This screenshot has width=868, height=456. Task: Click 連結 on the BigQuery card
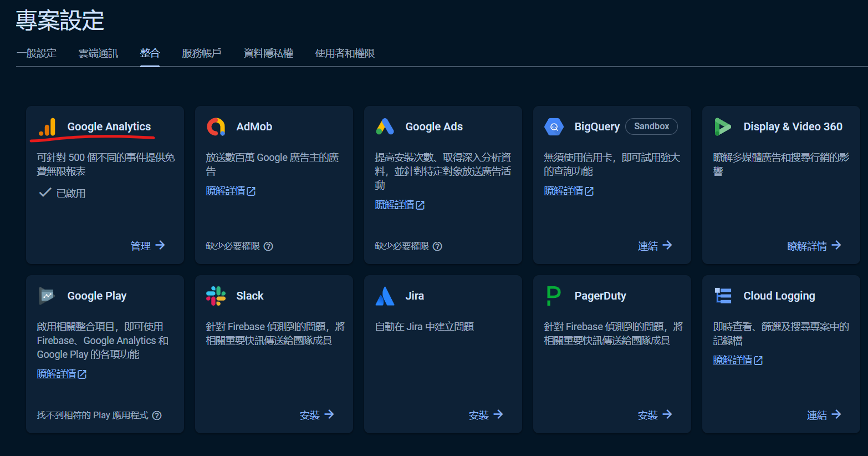[648, 246]
